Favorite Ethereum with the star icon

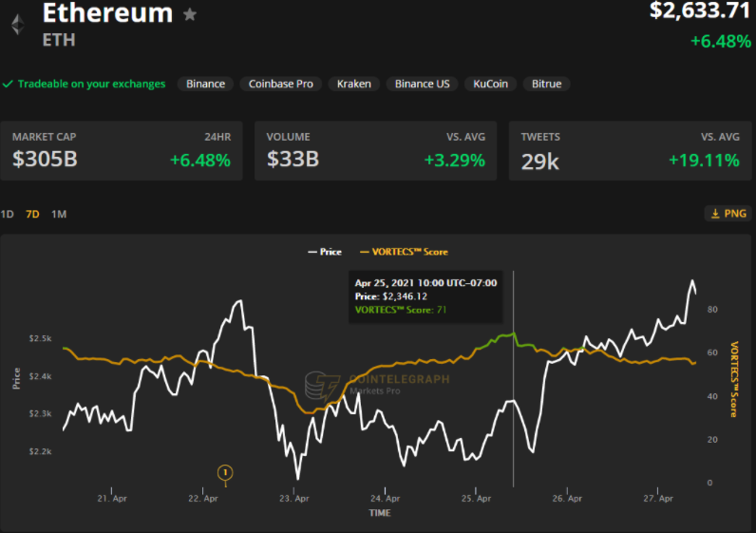tap(190, 14)
